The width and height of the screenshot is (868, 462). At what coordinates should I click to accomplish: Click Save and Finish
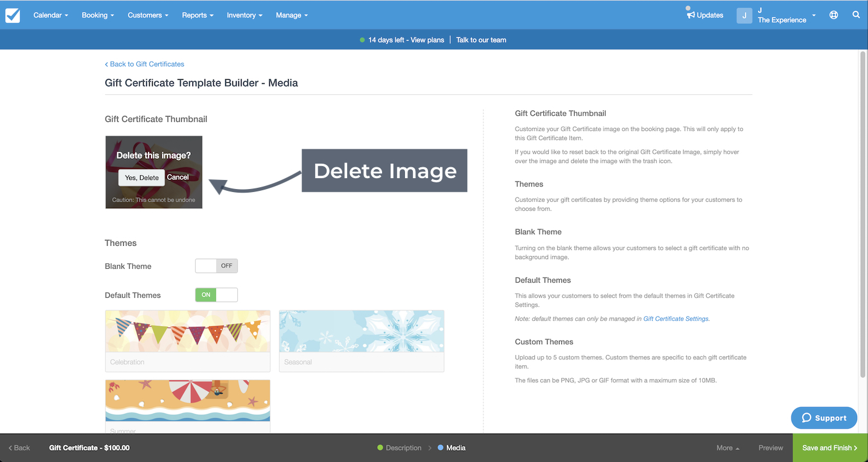pyautogui.click(x=830, y=448)
